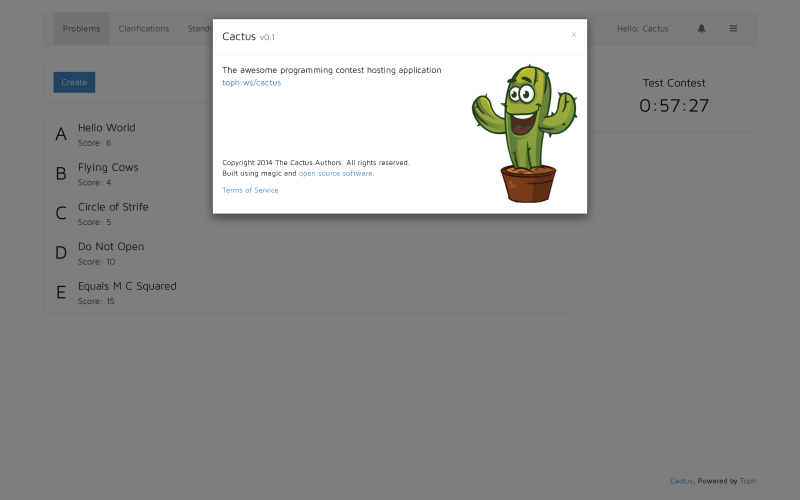
Task: Click the Toph link in footer
Action: (x=748, y=481)
